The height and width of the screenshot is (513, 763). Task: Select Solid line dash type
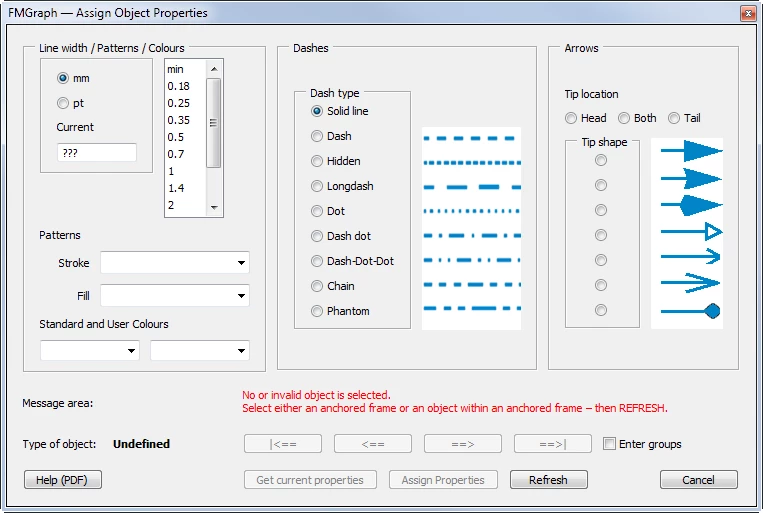[x=317, y=111]
